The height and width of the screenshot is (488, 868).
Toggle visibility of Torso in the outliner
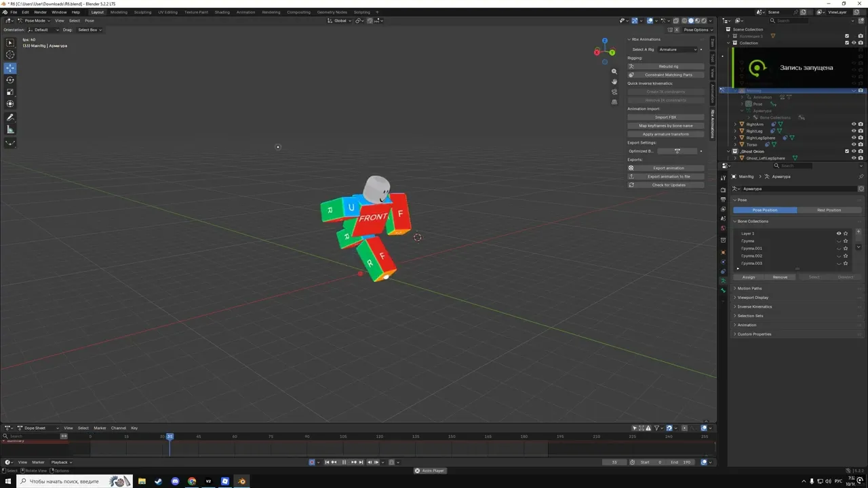tap(854, 144)
